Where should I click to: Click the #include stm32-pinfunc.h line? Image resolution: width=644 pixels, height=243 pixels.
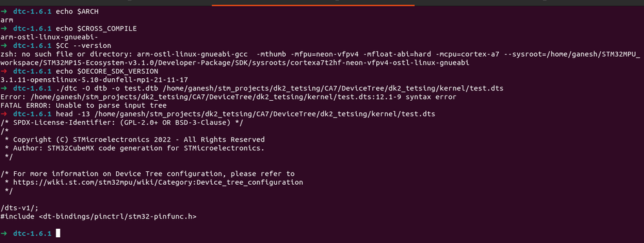(x=98, y=217)
